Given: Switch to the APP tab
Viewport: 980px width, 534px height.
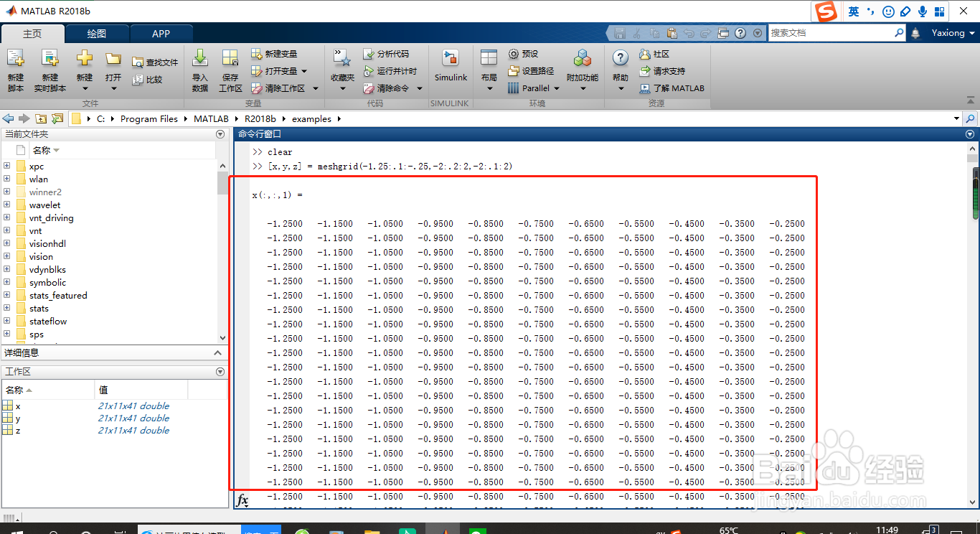Looking at the screenshot, I should click(161, 34).
